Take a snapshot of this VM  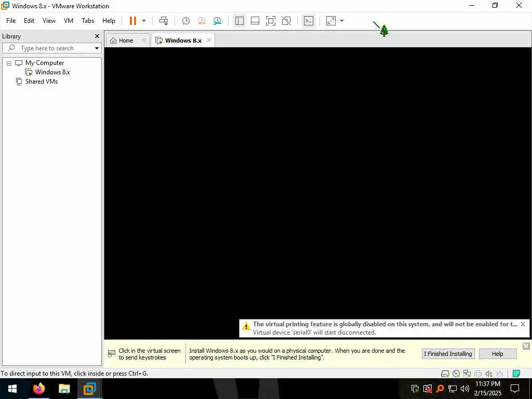point(185,21)
